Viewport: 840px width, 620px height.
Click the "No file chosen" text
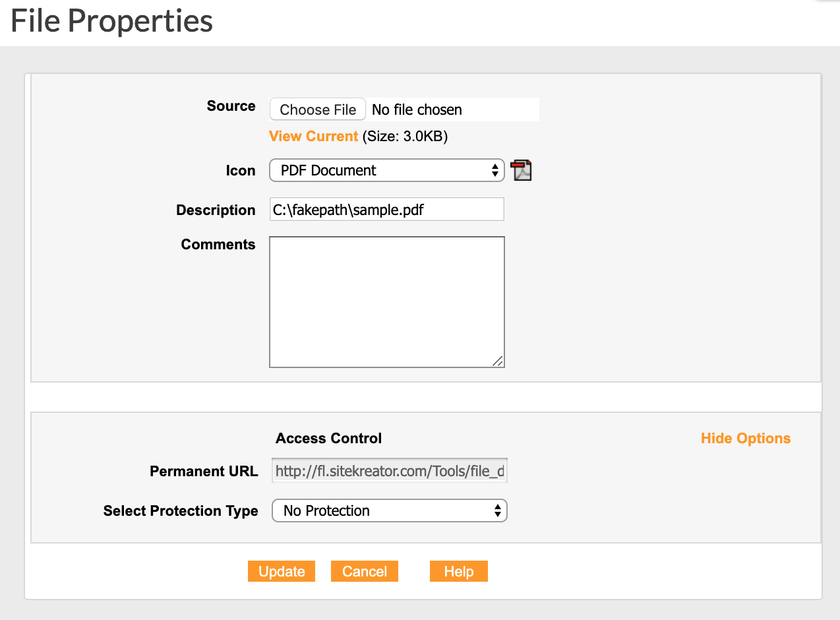tap(417, 109)
